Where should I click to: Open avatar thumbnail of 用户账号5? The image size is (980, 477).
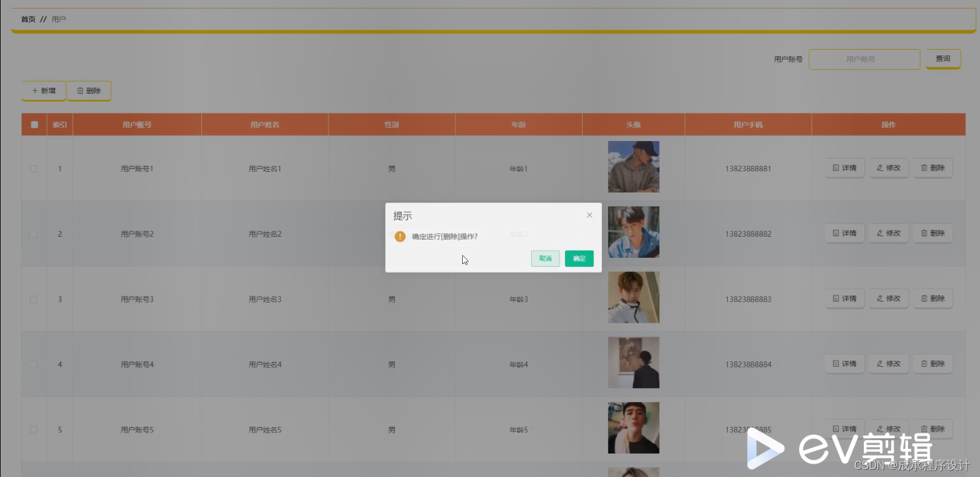pyautogui.click(x=633, y=428)
